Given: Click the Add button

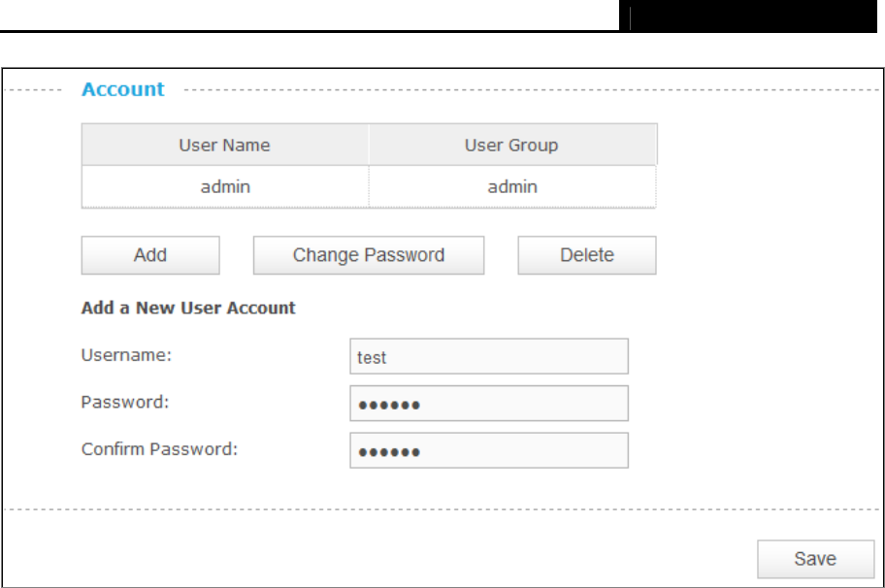Looking at the screenshot, I should [x=150, y=255].
